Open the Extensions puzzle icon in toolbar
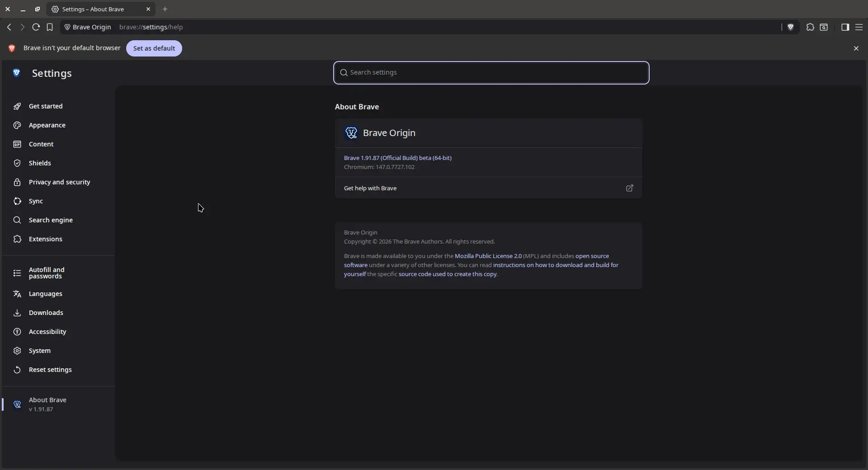 click(810, 27)
